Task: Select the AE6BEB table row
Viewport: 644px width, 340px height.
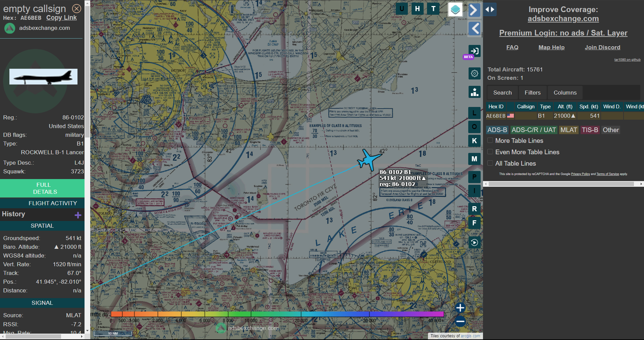Action: pos(565,116)
